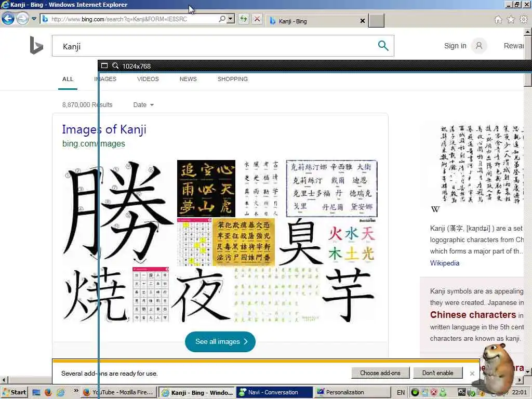Switch to Navi - Conversation taskbar button
This screenshot has width=532, height=399.
point(274,393)
